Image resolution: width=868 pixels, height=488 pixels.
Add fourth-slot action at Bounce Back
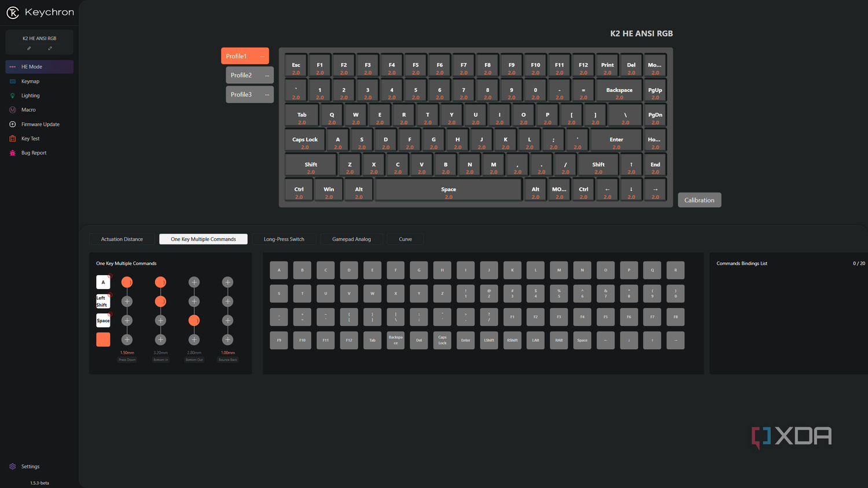tap(228, 339)
